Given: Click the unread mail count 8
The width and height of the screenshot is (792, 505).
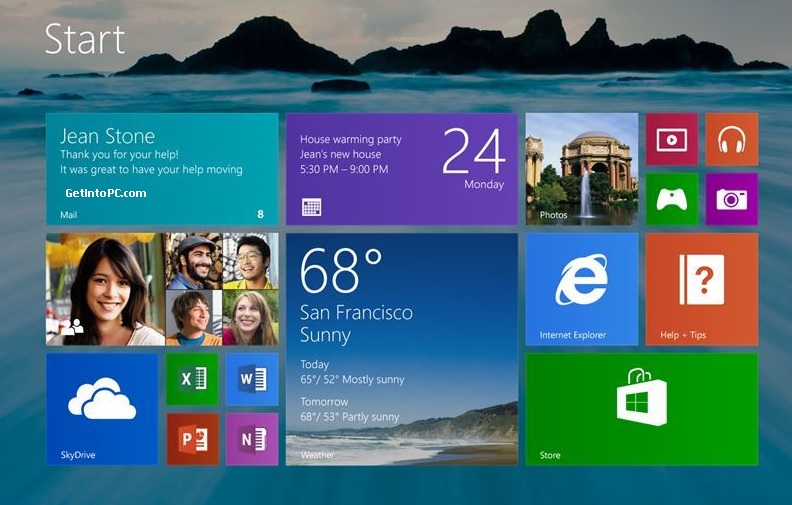Looking at the screenshot, I should (x=261, y=214).
